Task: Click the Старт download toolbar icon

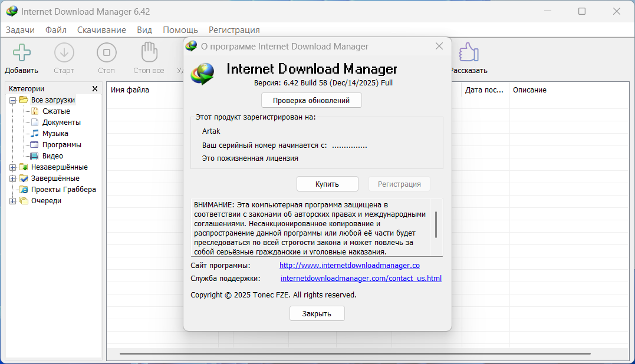Action: tap(64, 52)
